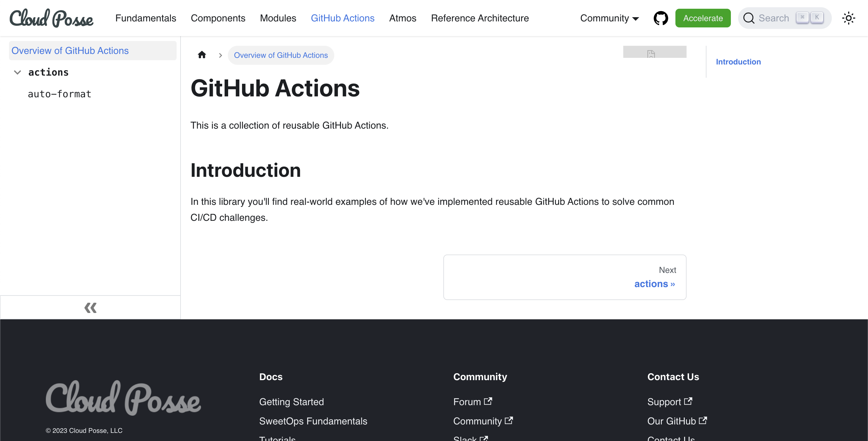Collapse the actions tree chevron
Screen dimensions: 868x441
pos(17,72)
